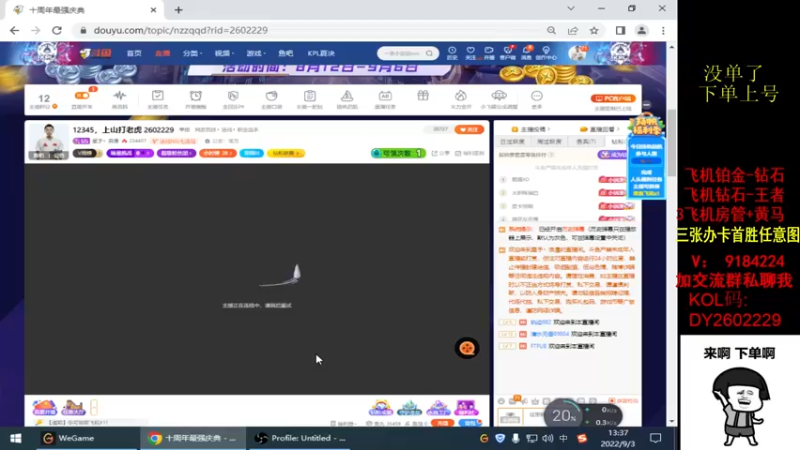Open the 创作中心 bulb icon in the header

tap(546, 53)
